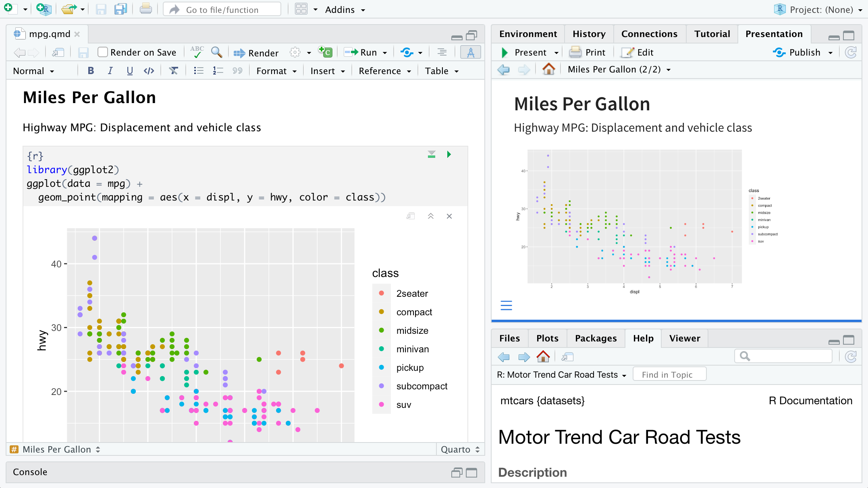Click the clear formatting icon
The width and height of the screenshot is (868, 488).
coord(173,71)
